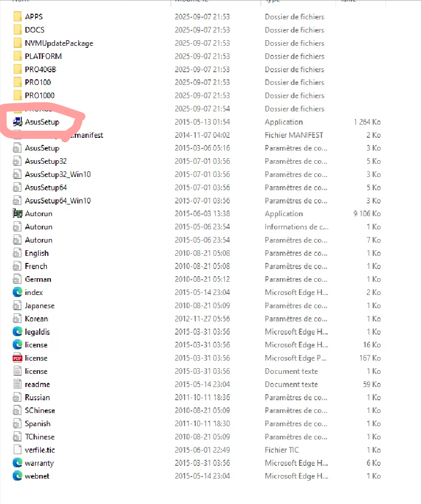Click the verfile.tic blank file icon
Viewport: 421px width, 504px height.
tap(18, 450)
